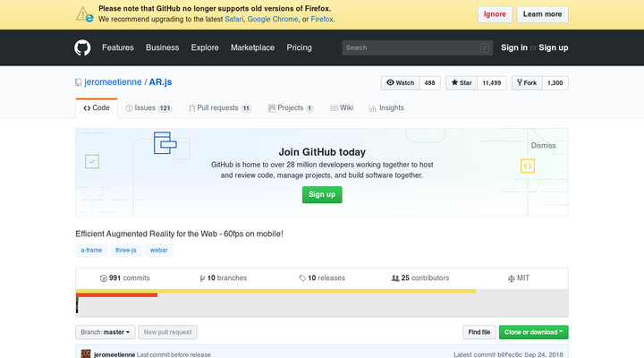
Task: Click the Find file button
Action: (x=479, y=332)
